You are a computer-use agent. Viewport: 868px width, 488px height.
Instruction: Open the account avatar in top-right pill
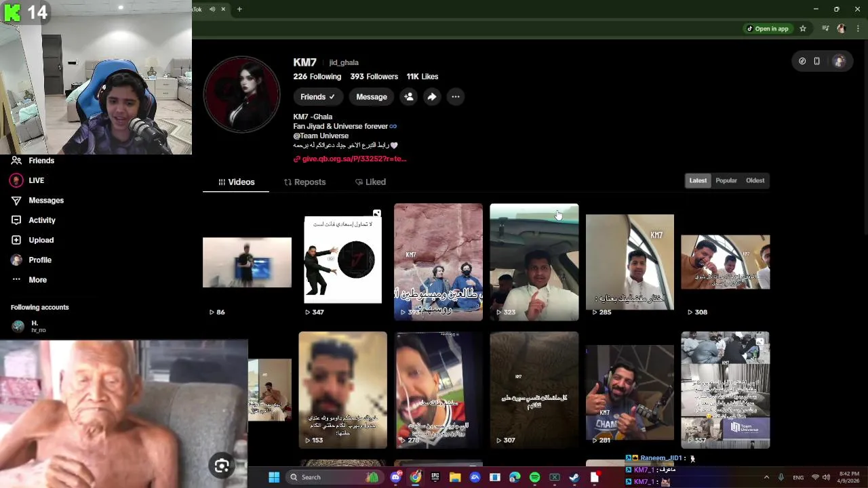[x=840, y=61]
